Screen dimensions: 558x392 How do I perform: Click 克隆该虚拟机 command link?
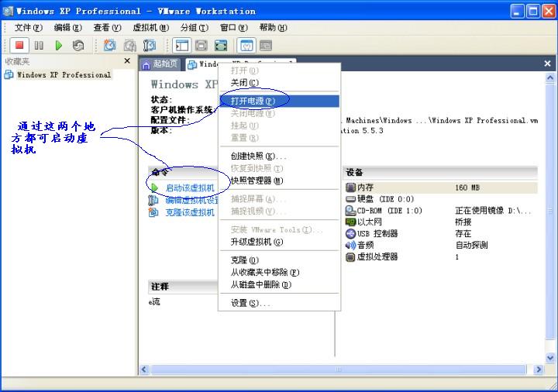(189, 212)
